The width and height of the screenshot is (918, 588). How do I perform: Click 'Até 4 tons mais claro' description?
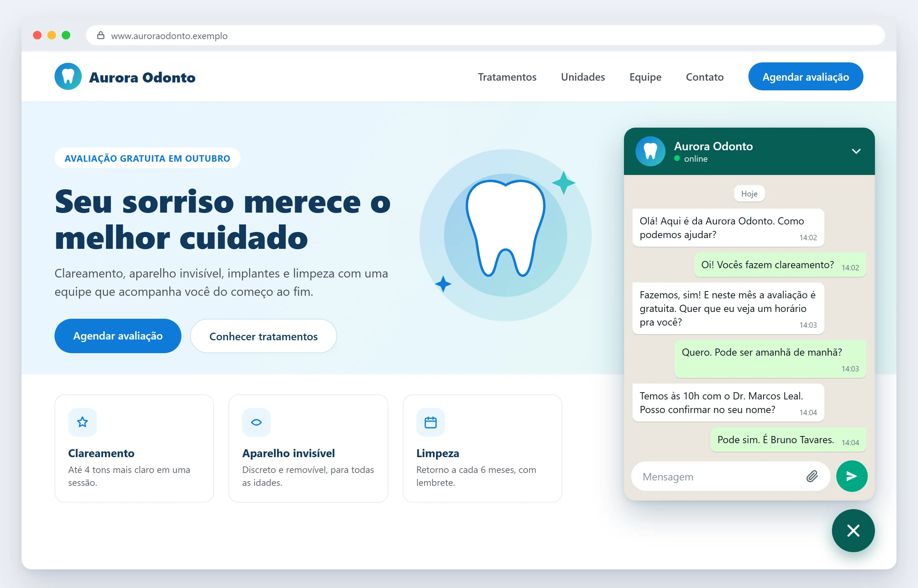pyautogui.click(x=129, y=476)
